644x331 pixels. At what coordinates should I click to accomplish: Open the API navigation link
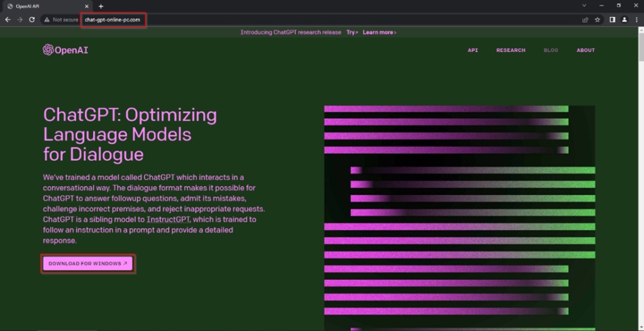click(473, 50)
